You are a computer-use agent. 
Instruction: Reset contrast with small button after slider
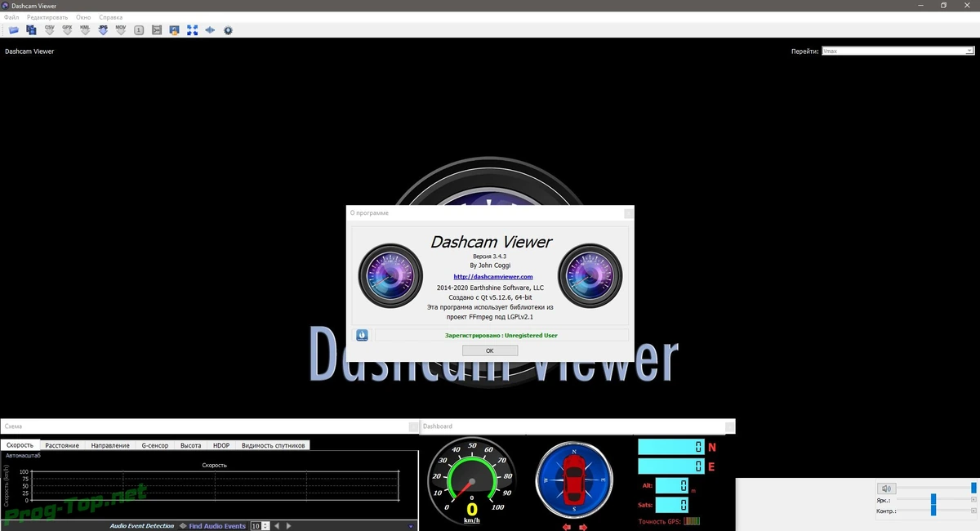point(973,511)
